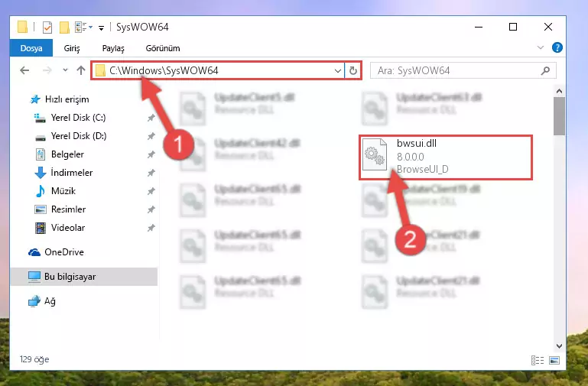Minimize the SysWOW64 window
Screen dimensions: 588x386
[479, 27]
